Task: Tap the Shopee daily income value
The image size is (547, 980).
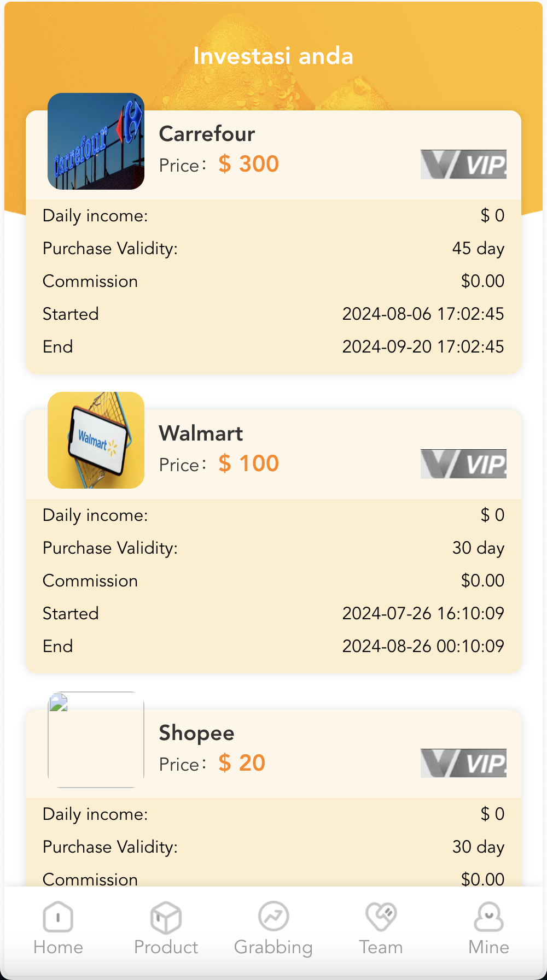Action: (x=492, y=814)
